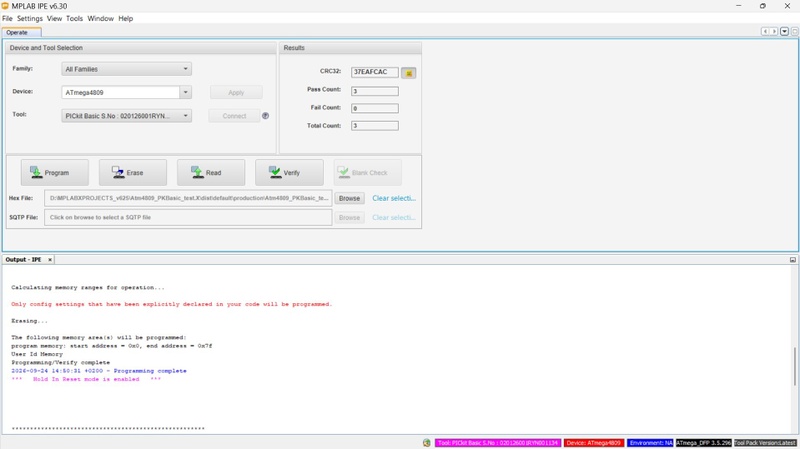Open the Settings menu
The image size is (800, 449).
(30, 18)
